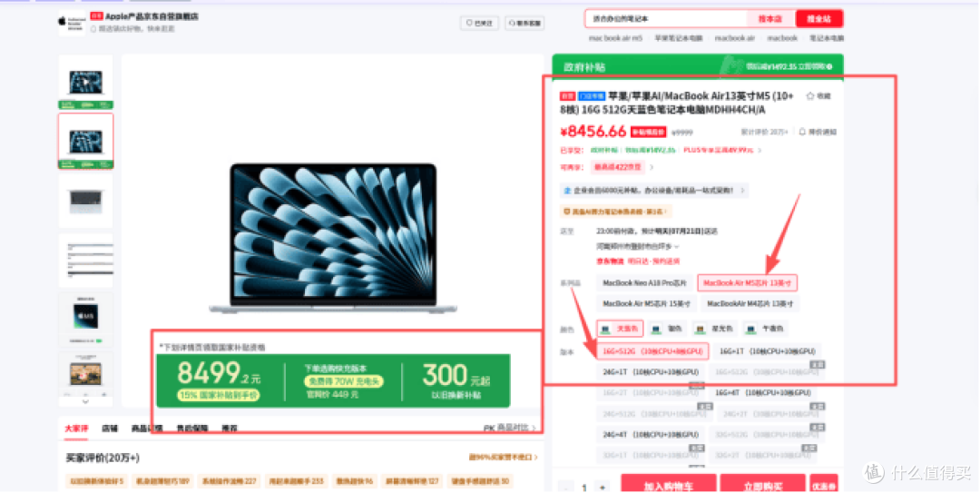Screen dimensions: 980x493
Task: Switch to the 售后保障 tab
Action: point(191,429)
